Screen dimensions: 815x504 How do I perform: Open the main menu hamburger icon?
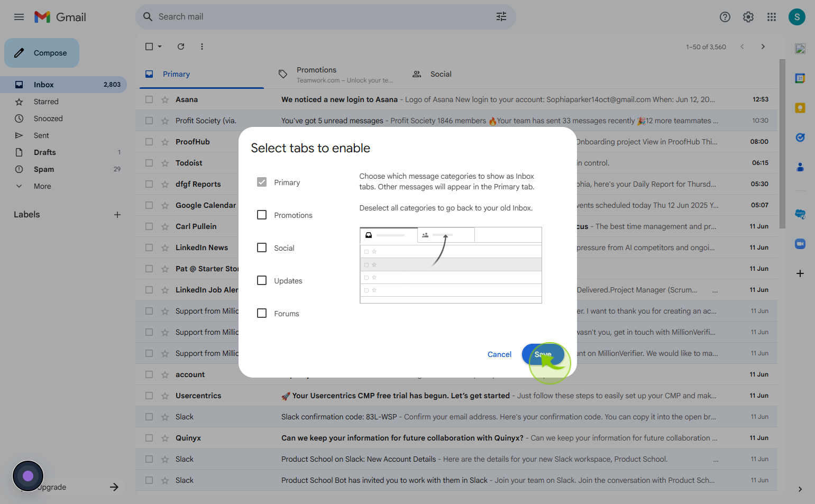[x=19, y=17]
